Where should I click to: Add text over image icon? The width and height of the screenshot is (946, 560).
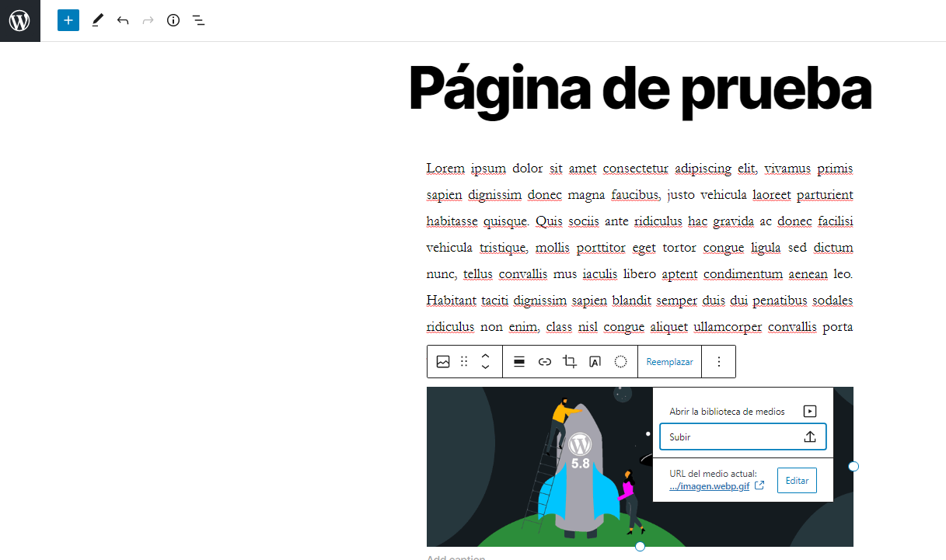click(x=595, y=361)
